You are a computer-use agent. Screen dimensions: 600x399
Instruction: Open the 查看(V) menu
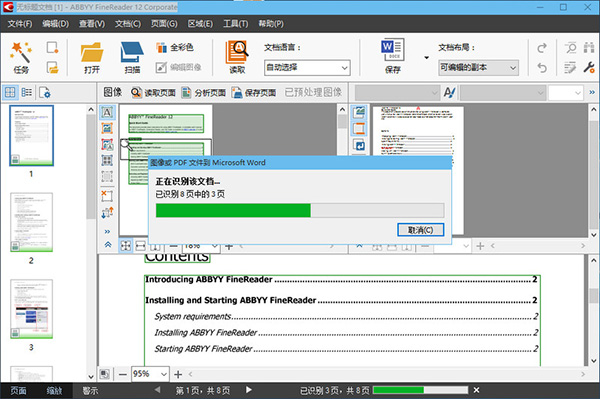coord(92,24)
